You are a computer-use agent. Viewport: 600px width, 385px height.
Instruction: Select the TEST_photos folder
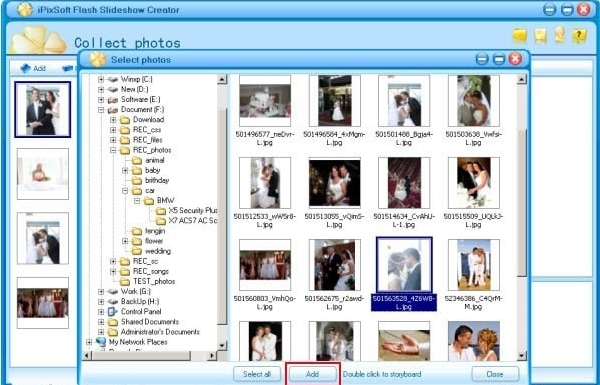pyautogui.click(x=154, y=281)
